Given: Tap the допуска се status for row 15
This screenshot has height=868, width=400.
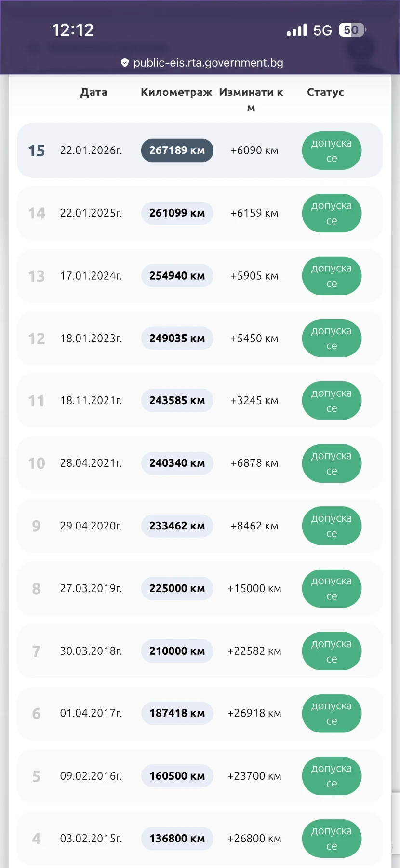Looking at the screenshot, I should 332,150.
